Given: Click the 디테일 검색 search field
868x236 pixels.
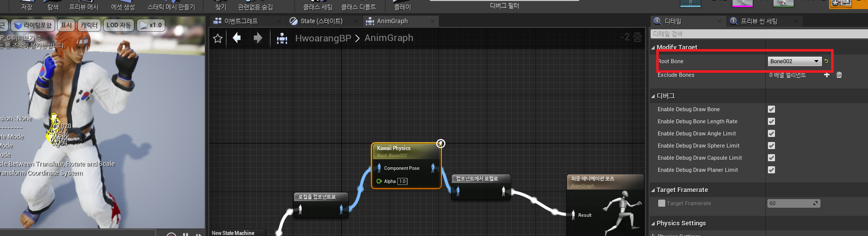Looking at the screenshot, I should [x=759, y=34].
